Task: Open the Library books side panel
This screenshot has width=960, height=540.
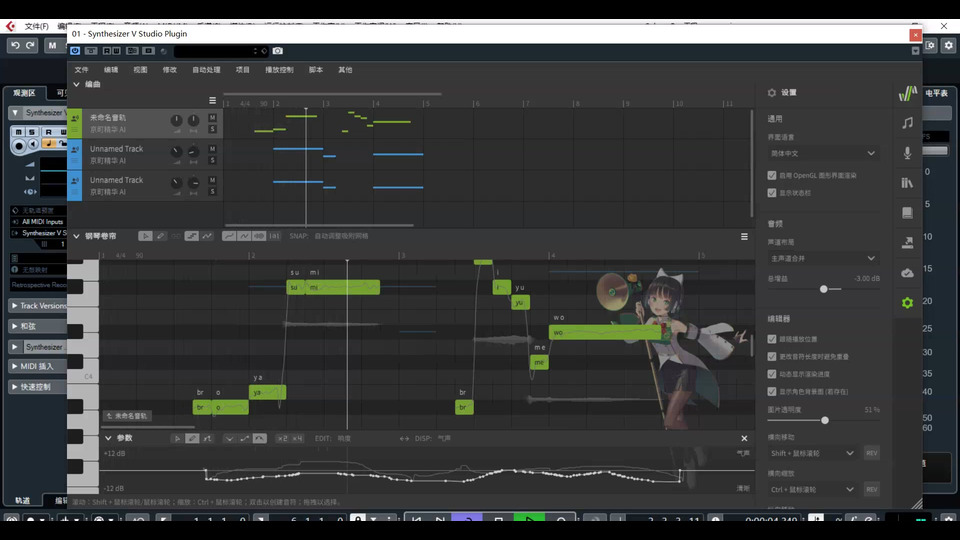Action: [907, 183]
